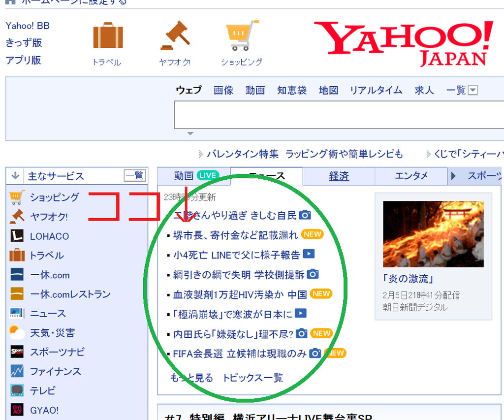Open the トピックス一覧 link
The image size is (504, 420).
point(252,378)
